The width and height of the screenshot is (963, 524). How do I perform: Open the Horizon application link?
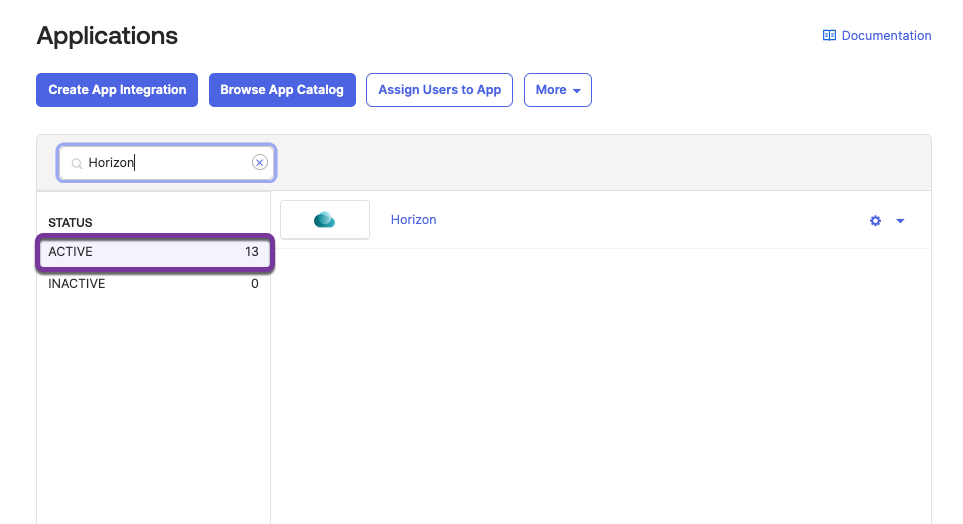coord(413,220)
